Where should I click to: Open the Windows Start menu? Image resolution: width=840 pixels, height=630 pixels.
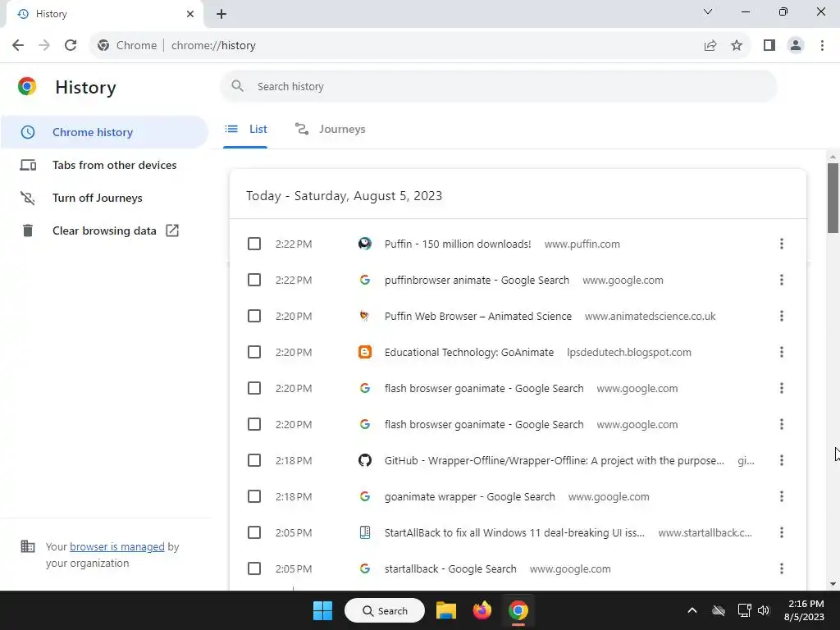(x=322, y=610)
